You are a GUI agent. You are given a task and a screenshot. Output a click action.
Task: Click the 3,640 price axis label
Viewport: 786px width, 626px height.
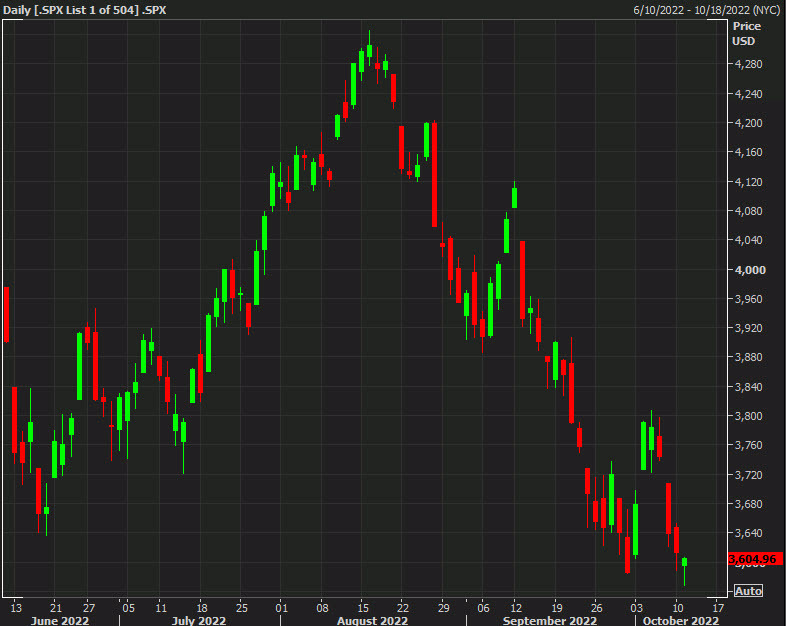coord(748,533)
